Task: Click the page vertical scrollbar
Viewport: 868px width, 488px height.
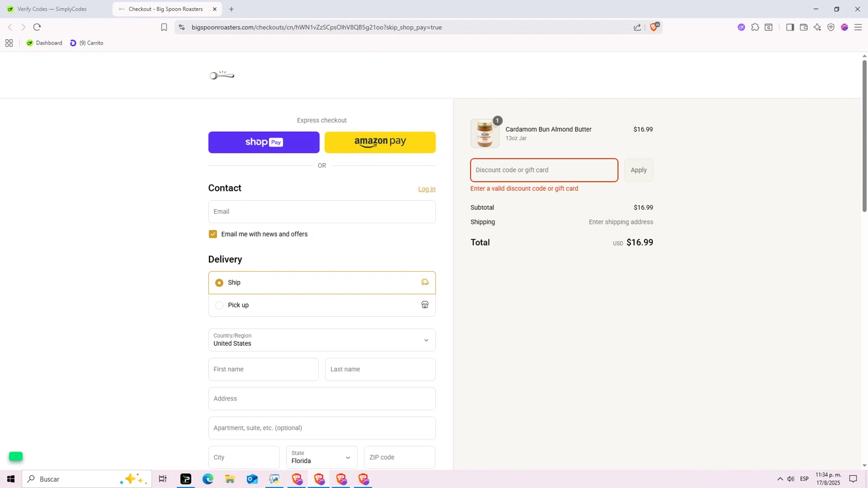Action: pos(865,136)
